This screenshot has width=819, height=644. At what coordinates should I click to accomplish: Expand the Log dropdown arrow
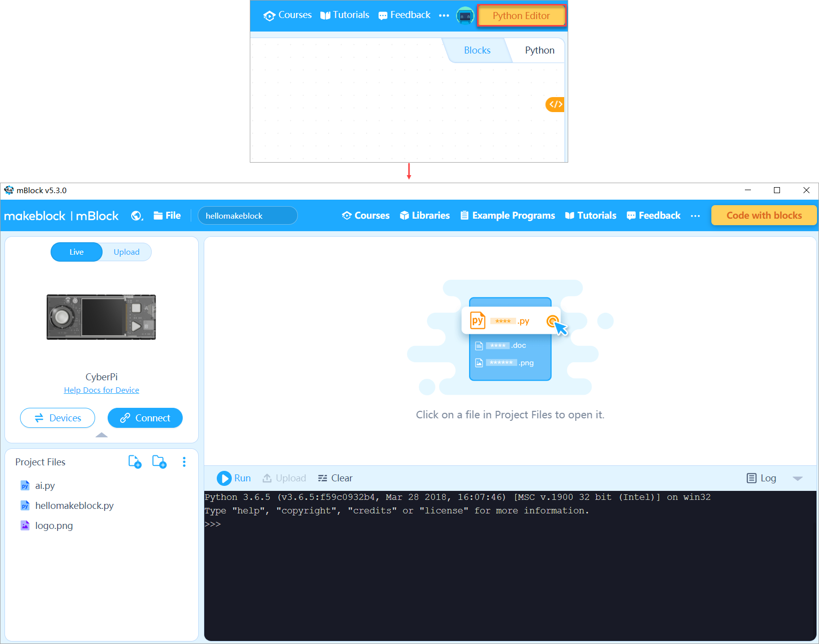click(797, 478)
